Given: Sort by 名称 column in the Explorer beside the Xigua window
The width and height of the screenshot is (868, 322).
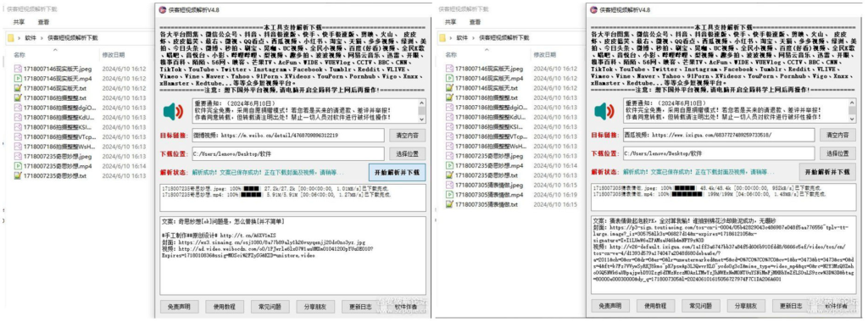Looking at the screenshot, I should (x=451, y=55).
